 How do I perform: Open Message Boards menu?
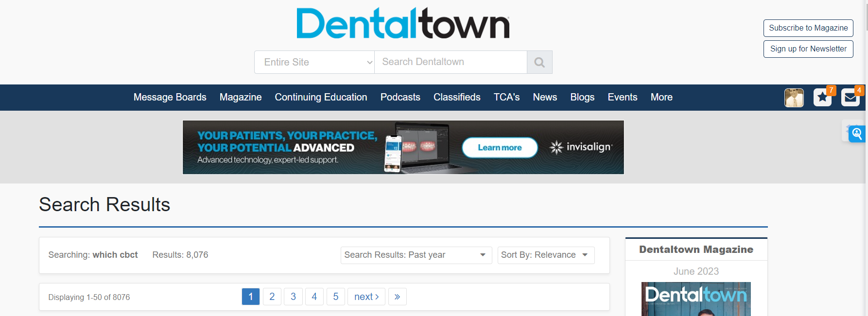(x=170, y=97)
